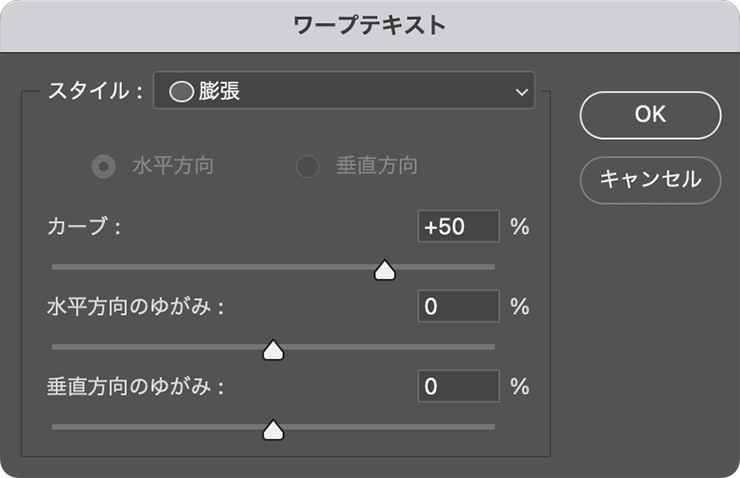
Task: Open the スタイル dropdown showing 膨張
Action: [343, 92]
